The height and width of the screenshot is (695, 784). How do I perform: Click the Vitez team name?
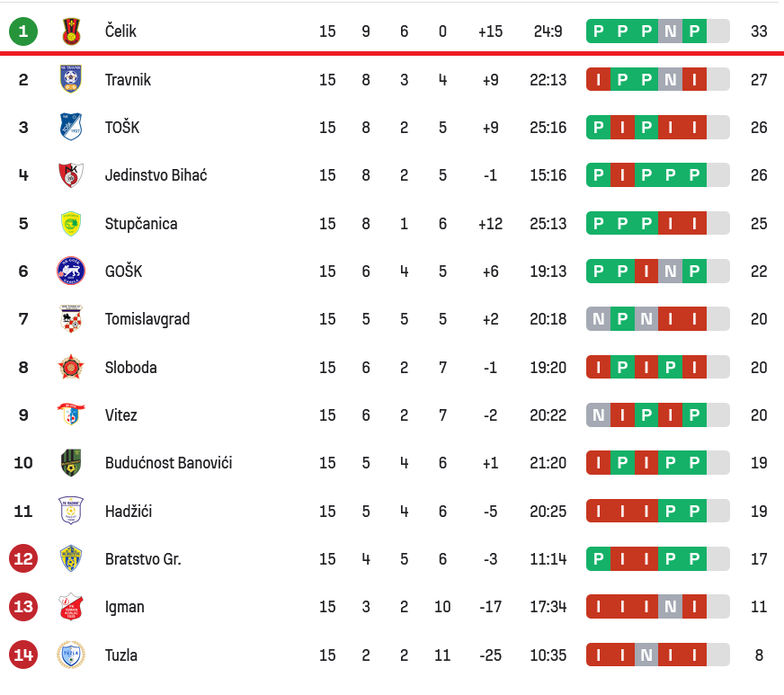(120, 414)
